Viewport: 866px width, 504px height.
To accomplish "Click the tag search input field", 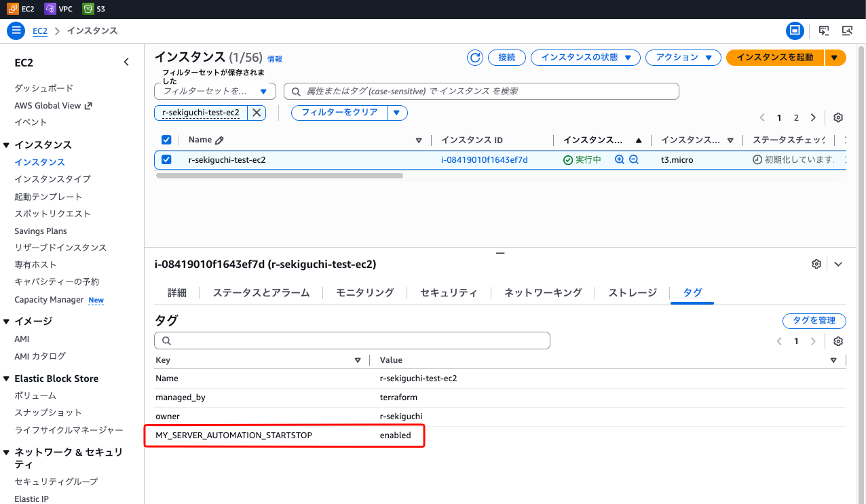I will tap(352, 341).
